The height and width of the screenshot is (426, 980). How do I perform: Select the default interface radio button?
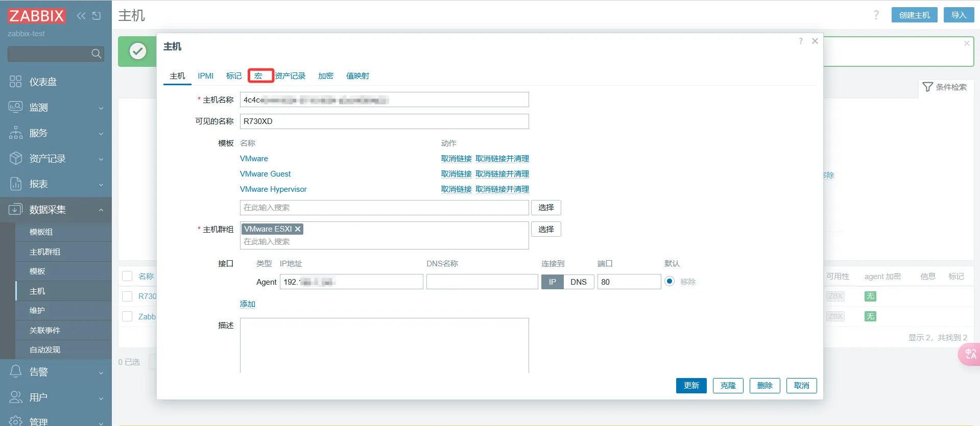[670, 281]
